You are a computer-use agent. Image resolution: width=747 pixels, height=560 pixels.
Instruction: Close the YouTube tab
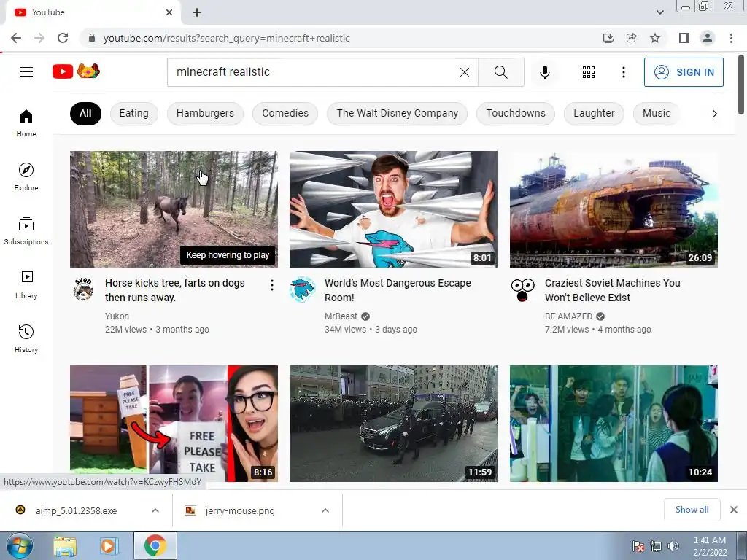click(169, 12)
